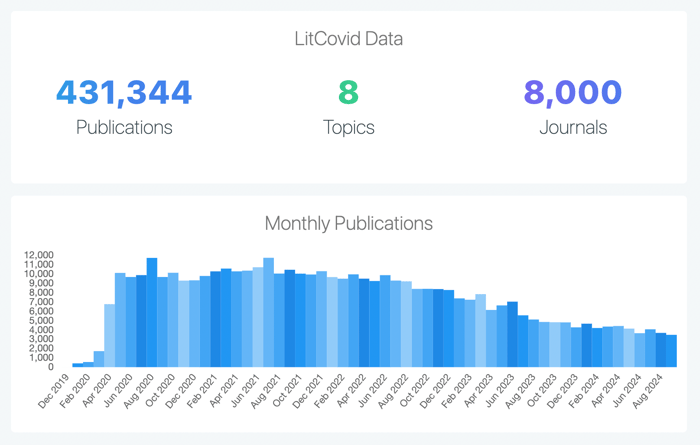Click the purple 8,000 journals count
The height and width of the screenshot is (445, 700).
click(x=573, y=93)
